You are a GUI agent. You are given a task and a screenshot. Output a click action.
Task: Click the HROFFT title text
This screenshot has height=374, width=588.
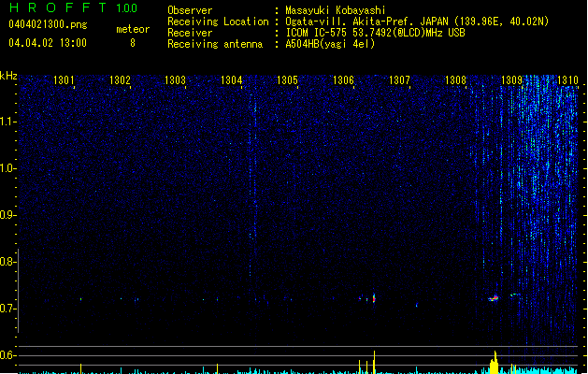58,7
